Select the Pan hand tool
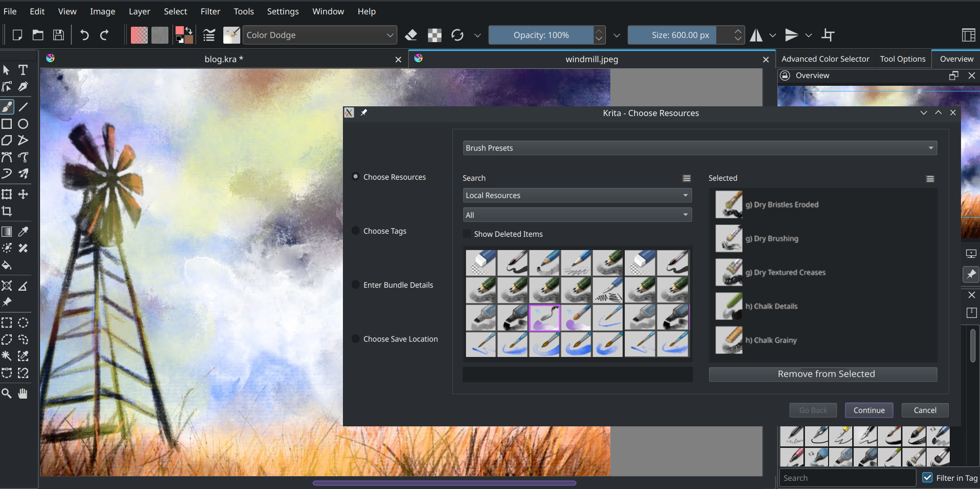980x489 pixels. pyautogui.click(x=23, y=393)
